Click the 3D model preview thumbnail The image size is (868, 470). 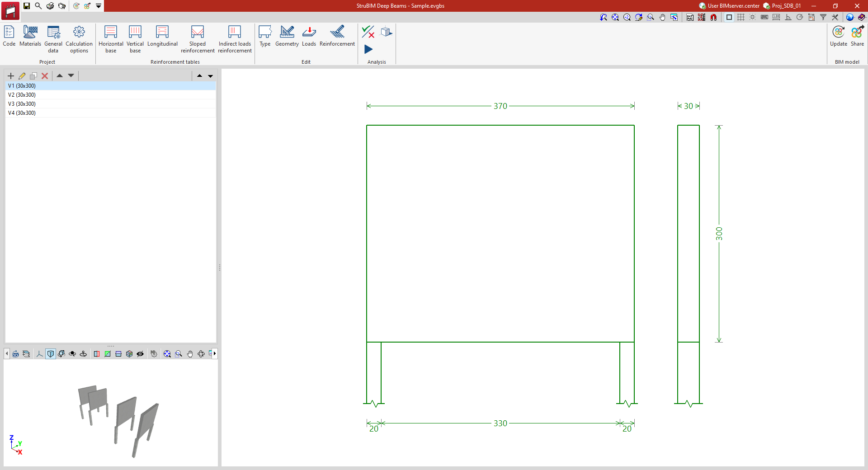111,413
